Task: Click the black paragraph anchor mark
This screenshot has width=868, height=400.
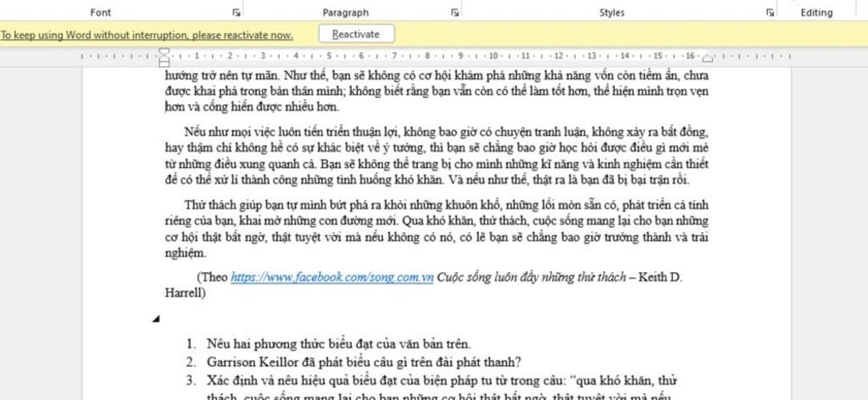Action: 156,319
